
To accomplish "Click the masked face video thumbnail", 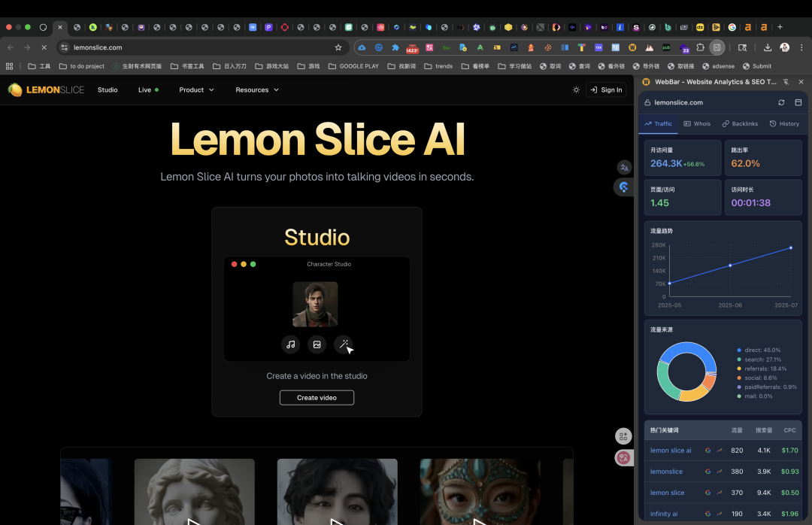I will coord(480,492).
